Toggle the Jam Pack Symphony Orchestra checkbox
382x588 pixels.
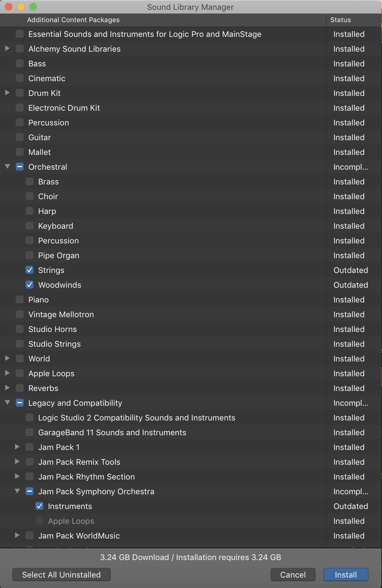point(30,491)
